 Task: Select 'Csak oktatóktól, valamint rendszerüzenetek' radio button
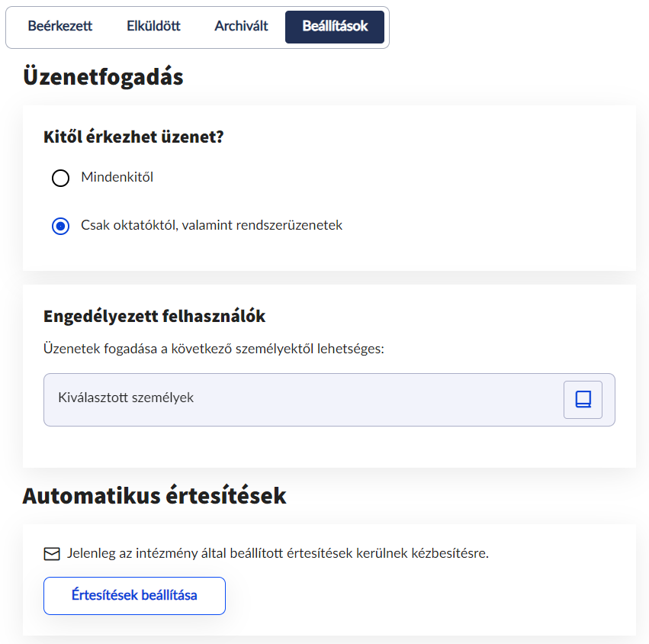[60, 227]
